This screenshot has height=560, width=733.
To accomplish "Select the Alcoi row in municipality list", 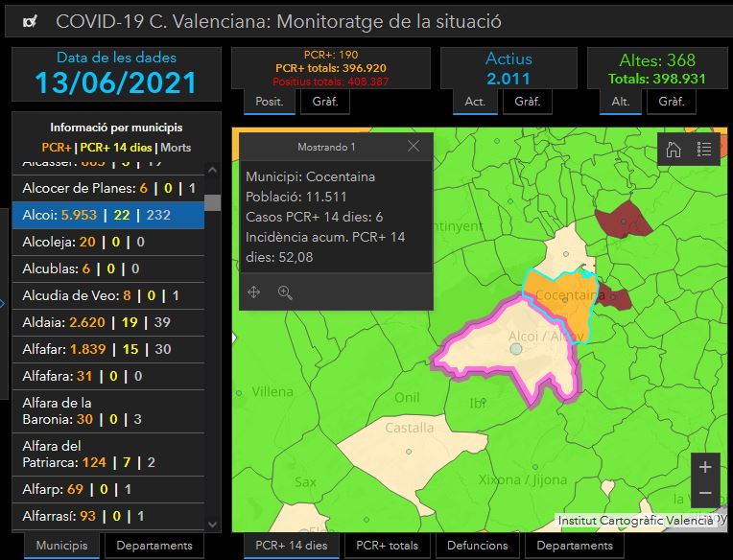I will point(107,215).
